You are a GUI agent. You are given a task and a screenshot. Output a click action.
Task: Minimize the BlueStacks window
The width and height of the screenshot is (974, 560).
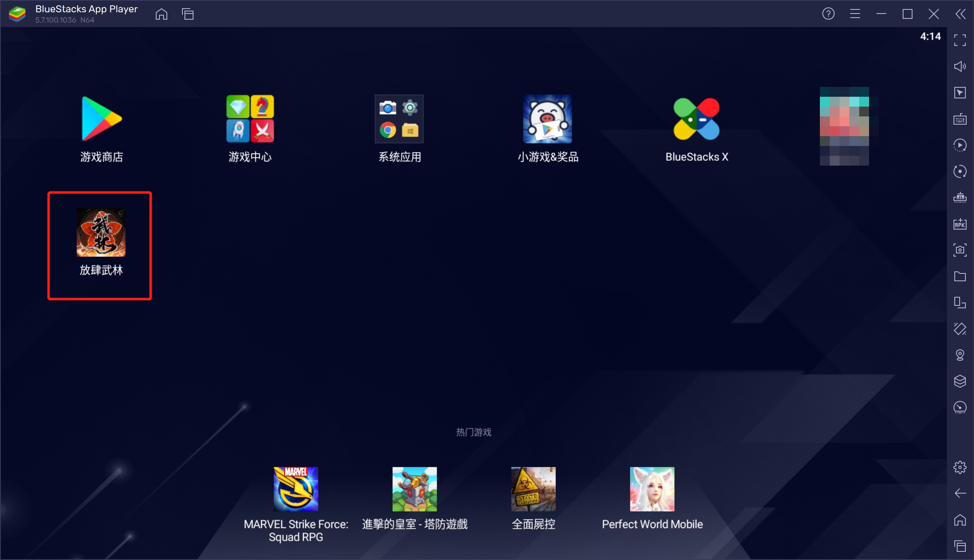point(881,14)
